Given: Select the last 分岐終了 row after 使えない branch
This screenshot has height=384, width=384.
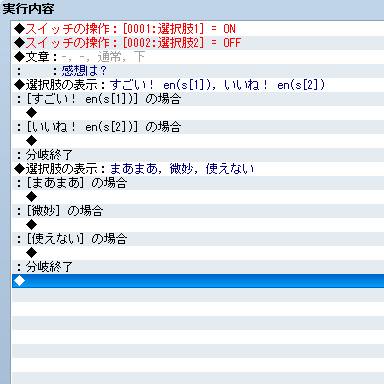Looking at the screenshot, I should [198, 267].
